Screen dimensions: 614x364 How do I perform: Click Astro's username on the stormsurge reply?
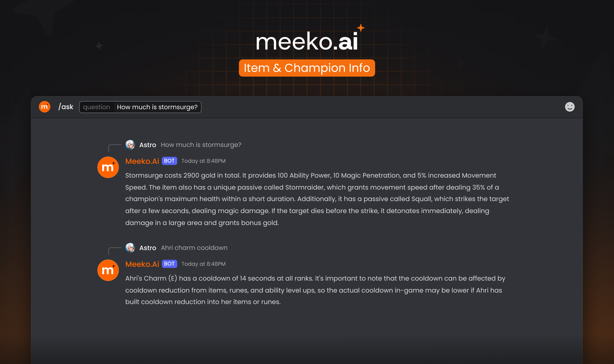point(148,145)
